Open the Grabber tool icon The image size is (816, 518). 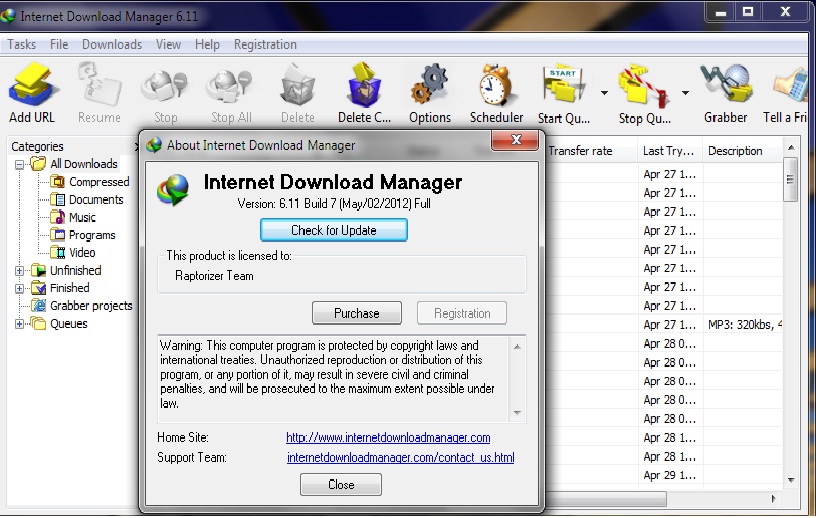[726, 83]
